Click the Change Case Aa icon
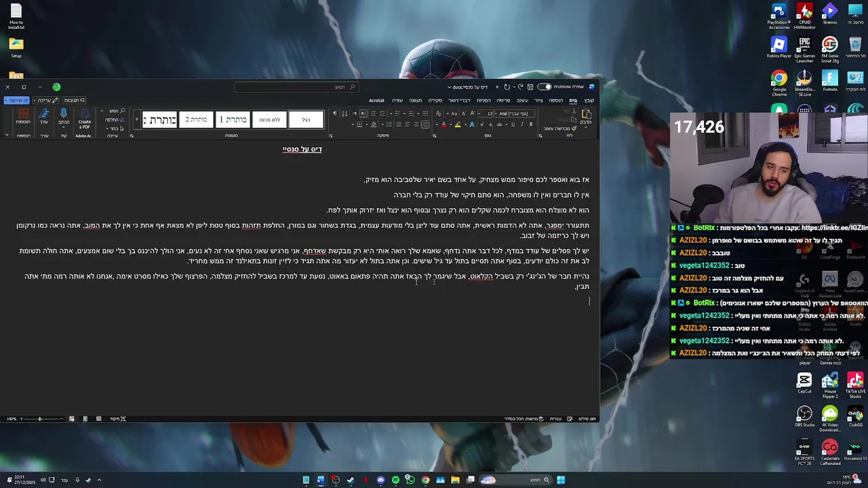This screenshot has width=868, height=488. tap(454, 113)
